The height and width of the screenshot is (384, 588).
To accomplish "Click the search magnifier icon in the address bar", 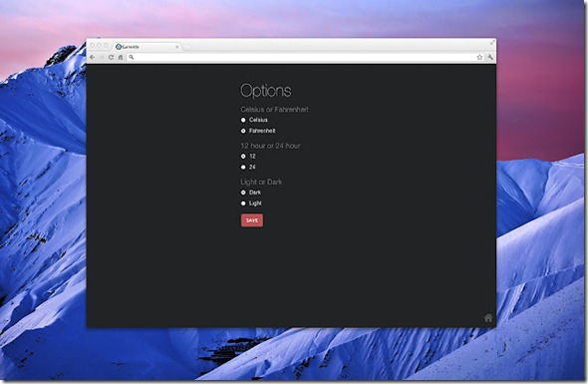I will click(x=132, y=57).
